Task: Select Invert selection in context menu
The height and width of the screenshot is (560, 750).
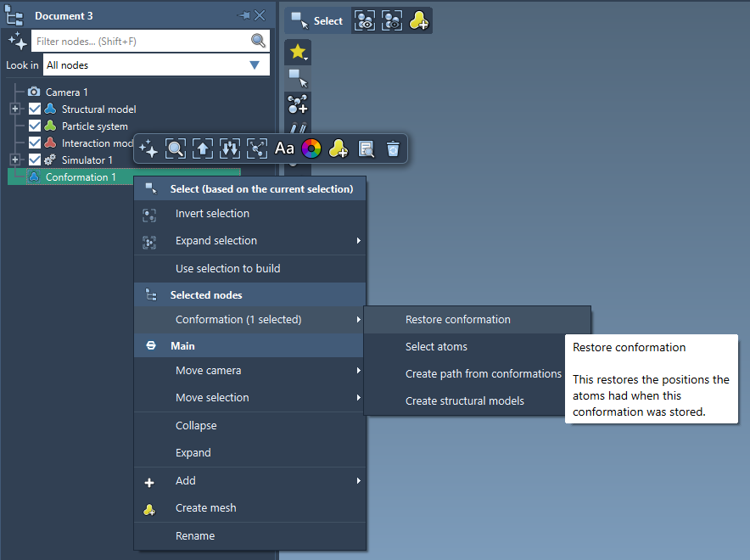Action: tap(212, 214)
